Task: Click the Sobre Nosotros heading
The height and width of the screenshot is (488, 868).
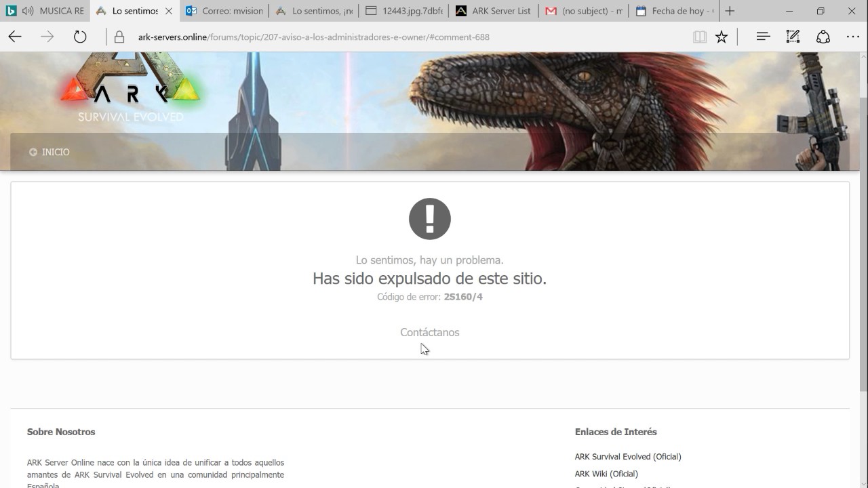Action: click(61, 432)
